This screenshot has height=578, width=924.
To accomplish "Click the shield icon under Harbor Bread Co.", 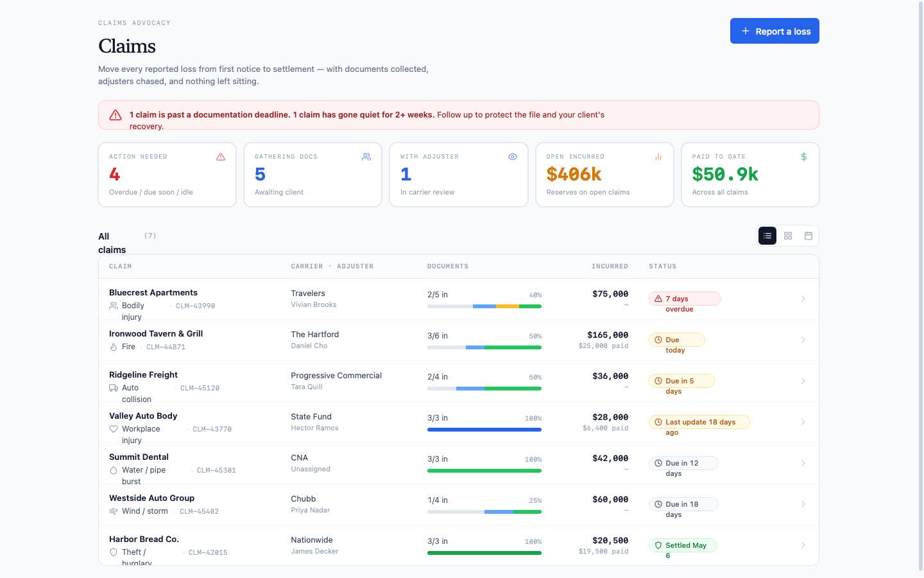I will (x=114, y=552).
